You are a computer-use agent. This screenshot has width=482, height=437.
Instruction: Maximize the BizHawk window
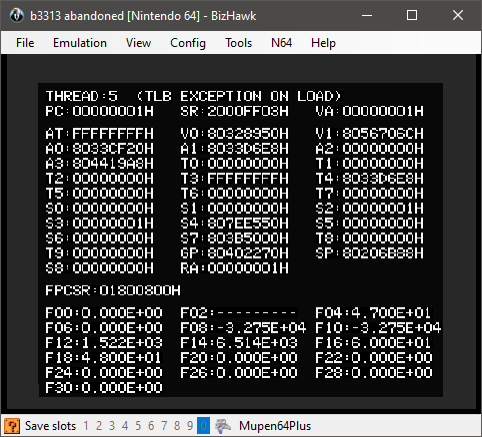[412, 15]
